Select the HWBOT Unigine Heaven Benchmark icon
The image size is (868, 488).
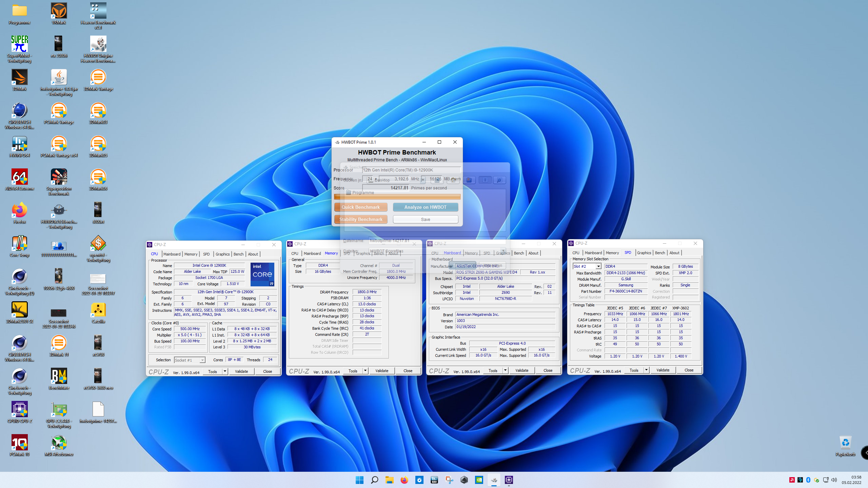click(x=98, y=49)
